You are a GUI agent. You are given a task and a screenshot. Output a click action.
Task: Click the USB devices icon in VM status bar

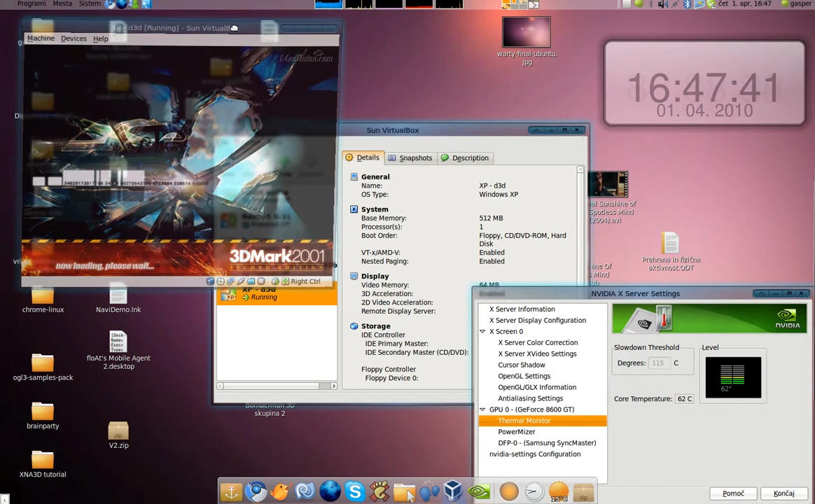pyautogui.click(x=241, y=281)
